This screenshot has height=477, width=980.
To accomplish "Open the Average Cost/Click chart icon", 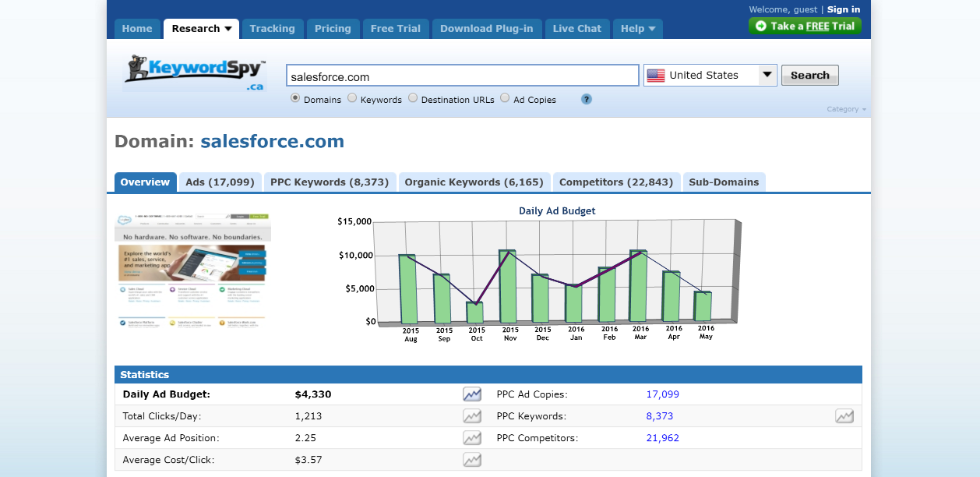I will click(472, 460).
